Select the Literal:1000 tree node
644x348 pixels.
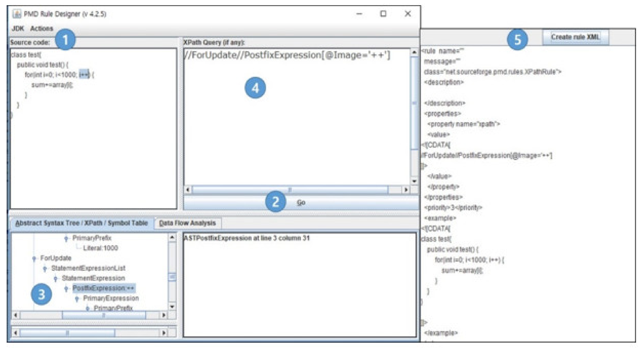click(x=100, y=248)
